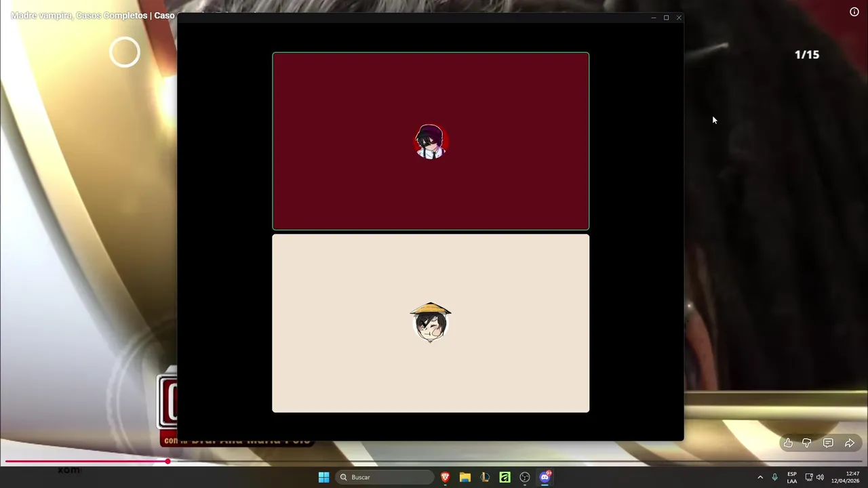Open the green 'a' app in taskbar
This screenshot has width=868, height=488.
pyautogui.click(x=505, y=477)
